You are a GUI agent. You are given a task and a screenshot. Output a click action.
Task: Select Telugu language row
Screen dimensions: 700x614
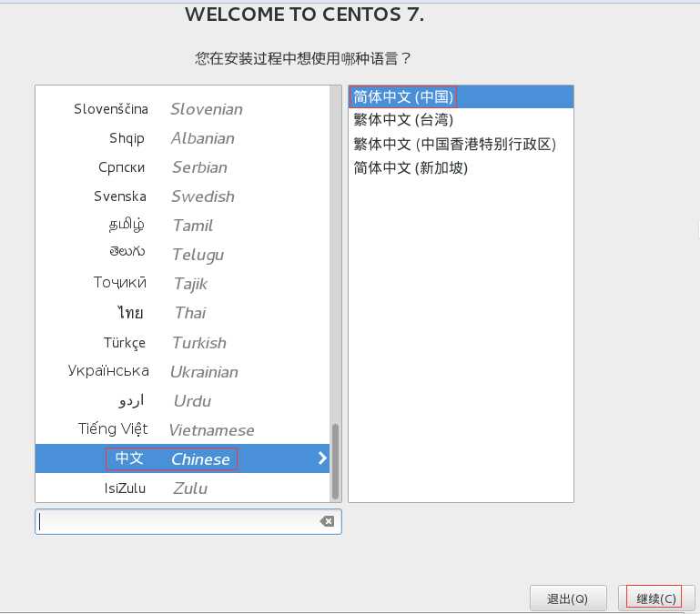182,254
